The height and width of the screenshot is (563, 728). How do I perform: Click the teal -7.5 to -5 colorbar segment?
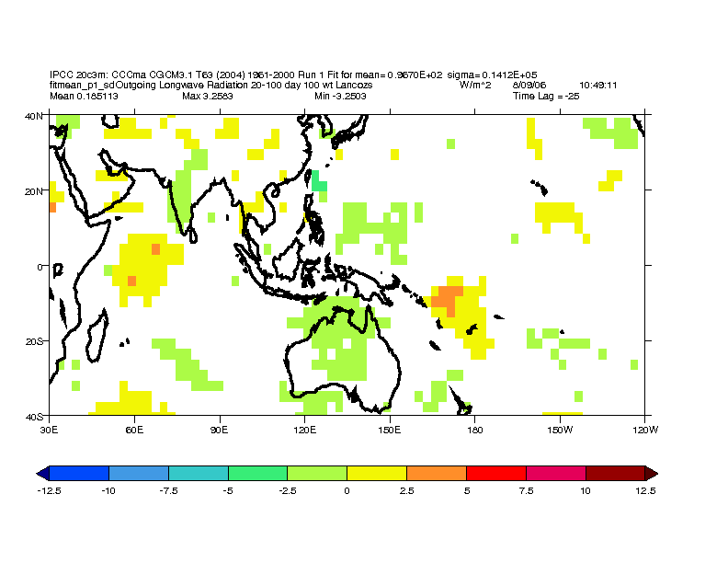tap(198, 473)
